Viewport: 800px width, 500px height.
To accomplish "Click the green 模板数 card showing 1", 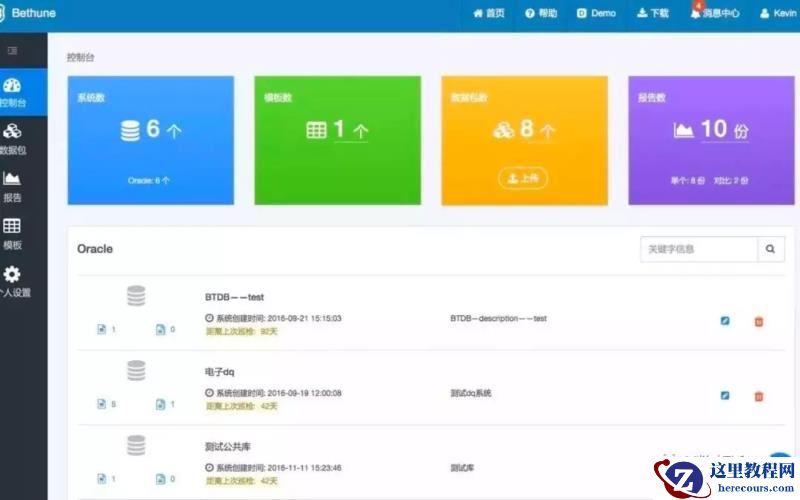I will click(x=338, y=140).
